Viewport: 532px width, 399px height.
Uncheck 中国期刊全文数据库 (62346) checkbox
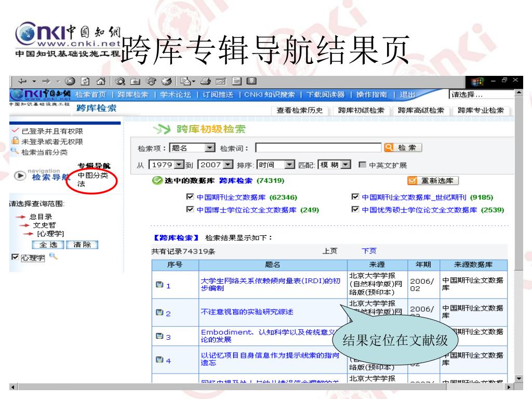click(190, 197)
